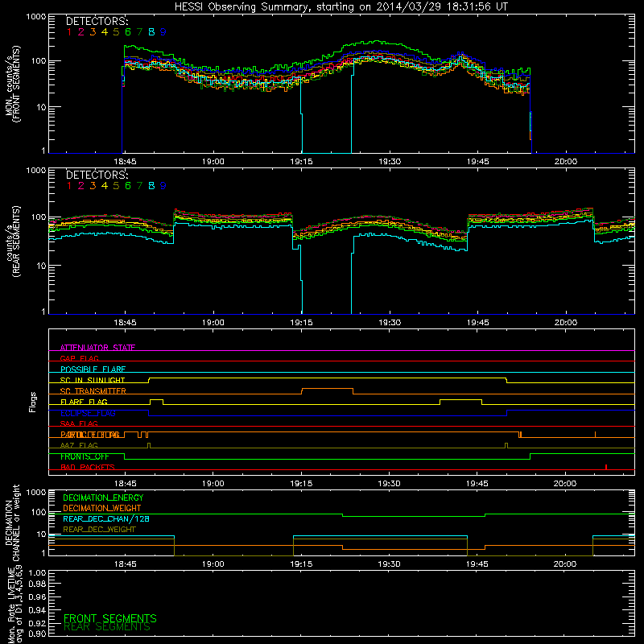Click the 1.00 value on the livetime axis

(37, 573)
